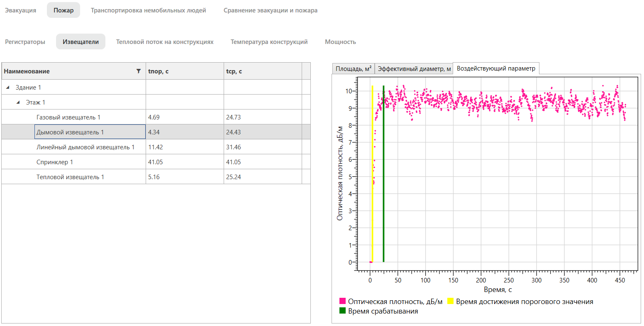Click the Этаж 1 tree label
Viewport: 644px width, 326px height.
[x=36, y=102]
